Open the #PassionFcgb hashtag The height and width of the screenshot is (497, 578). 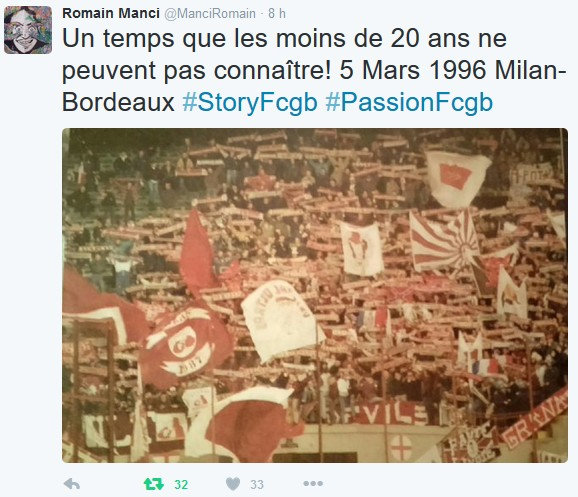409,102
